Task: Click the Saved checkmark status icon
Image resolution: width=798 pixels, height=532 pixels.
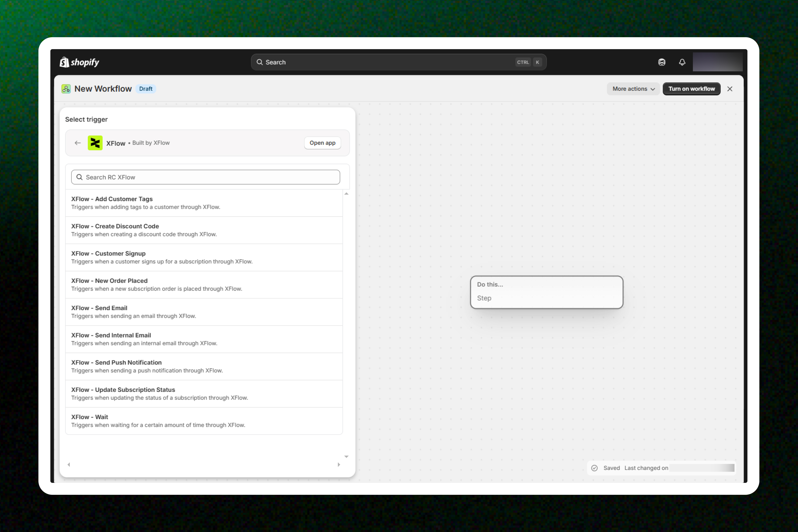Action: 594,468
